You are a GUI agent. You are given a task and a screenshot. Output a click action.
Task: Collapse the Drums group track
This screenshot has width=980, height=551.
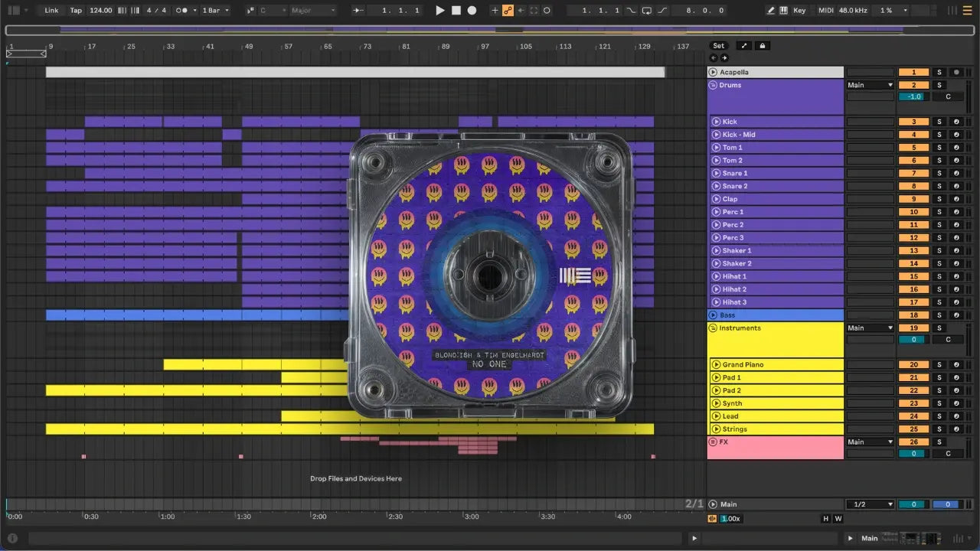(x=713, y=85)
